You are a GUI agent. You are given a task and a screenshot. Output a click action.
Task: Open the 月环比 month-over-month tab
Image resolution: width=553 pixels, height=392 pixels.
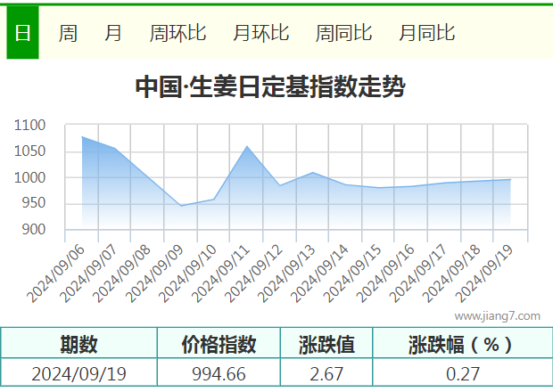pos(261,33)
